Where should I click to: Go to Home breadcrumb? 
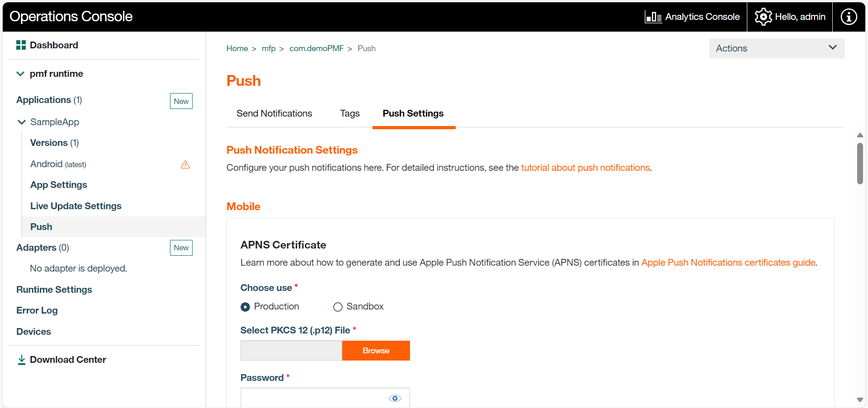pyautogui.click(x=237, y=48)
